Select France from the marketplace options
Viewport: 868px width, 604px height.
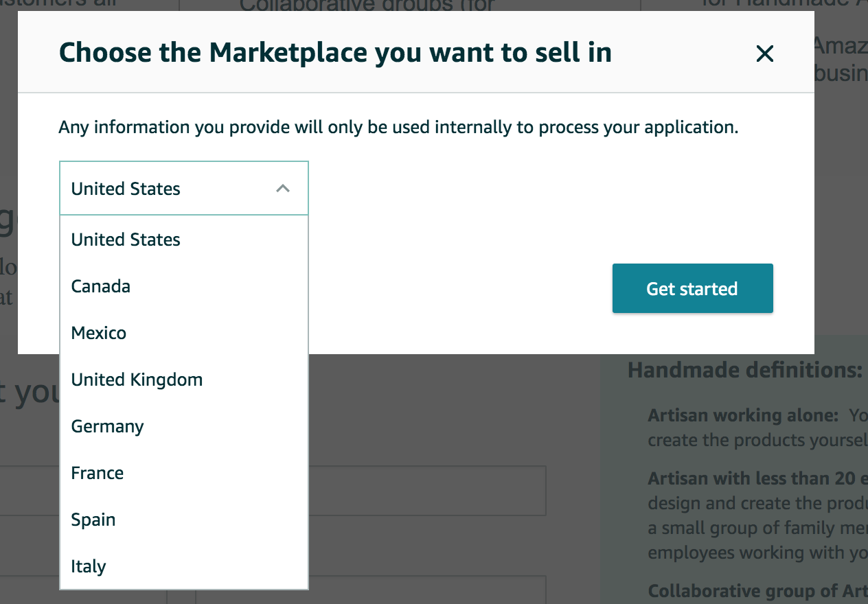click(x=96, y=472)
